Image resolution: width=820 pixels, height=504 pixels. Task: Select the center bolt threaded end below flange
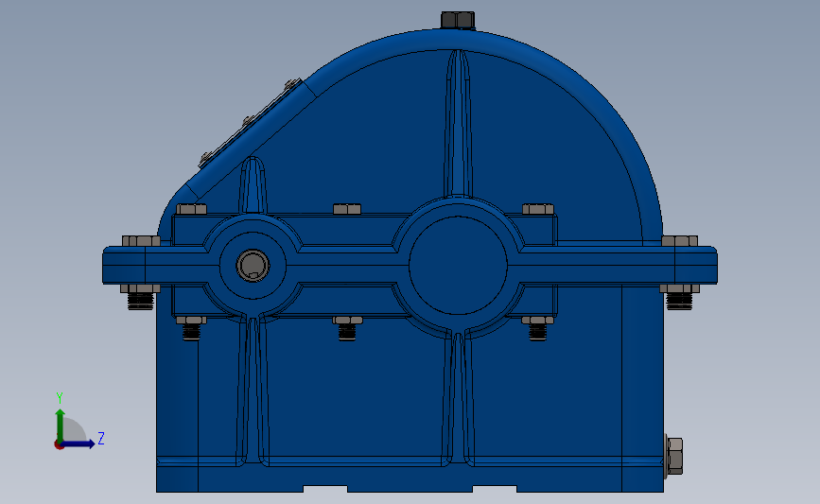[x=347, y=333]
